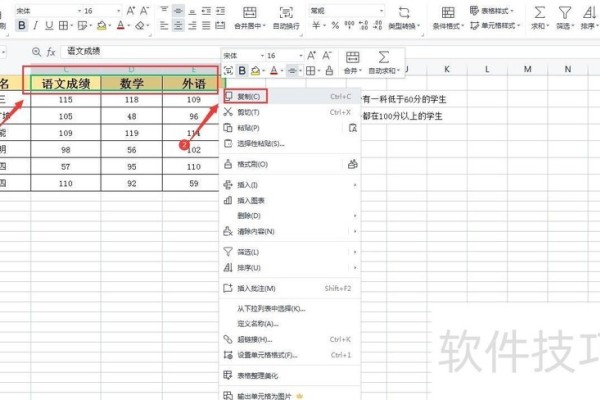Click the increase decimal places icon
The height and width of the screenshot is (400, 600).
coord(364,26)
